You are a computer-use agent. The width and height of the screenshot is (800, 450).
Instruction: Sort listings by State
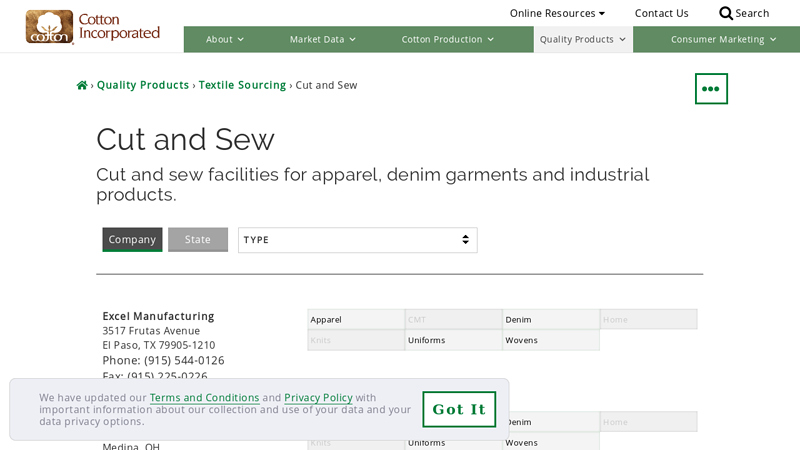tap(198, 239)
